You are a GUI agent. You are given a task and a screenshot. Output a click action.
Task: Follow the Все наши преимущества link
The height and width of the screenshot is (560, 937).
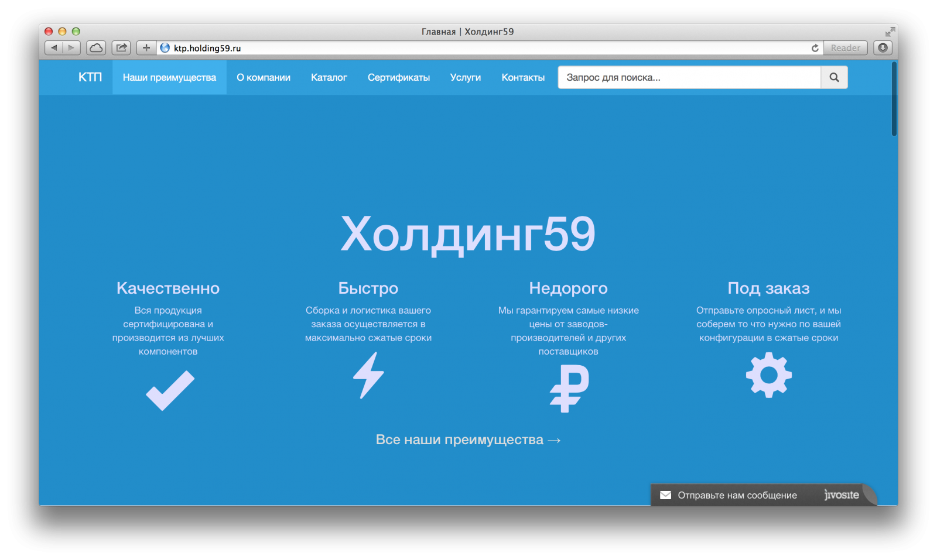[x=468, y=439]
